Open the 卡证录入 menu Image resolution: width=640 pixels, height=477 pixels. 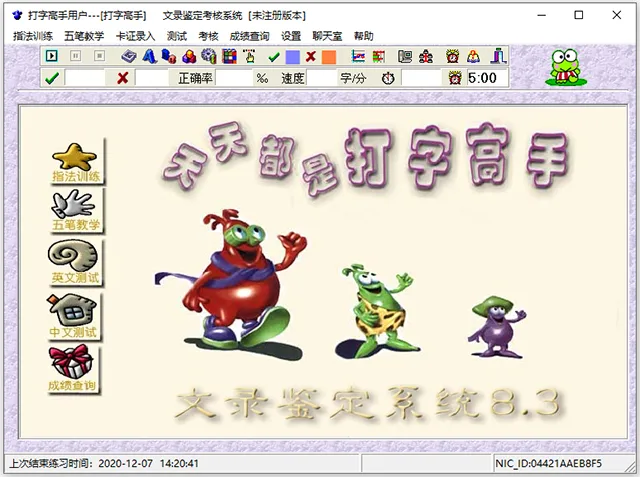click(x=136, y=36)
